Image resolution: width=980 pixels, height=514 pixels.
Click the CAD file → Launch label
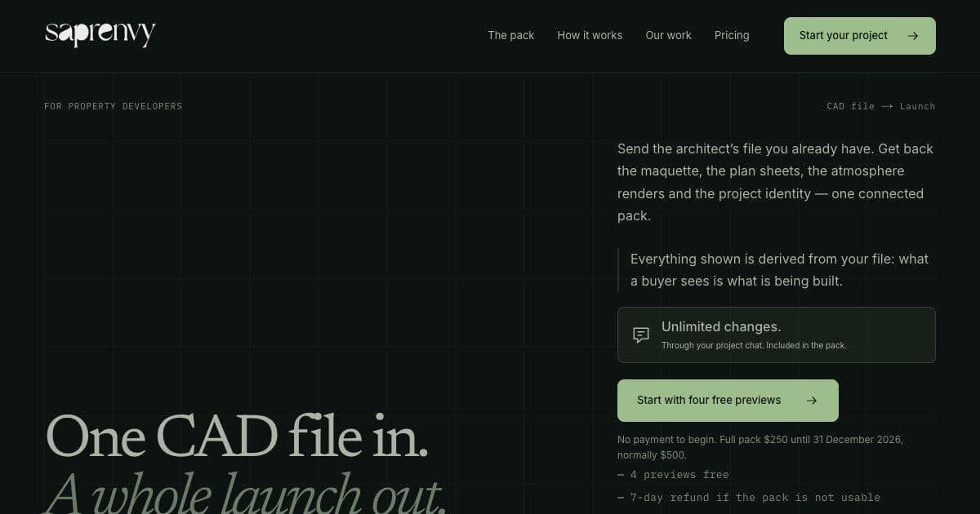tap(881, 106)
